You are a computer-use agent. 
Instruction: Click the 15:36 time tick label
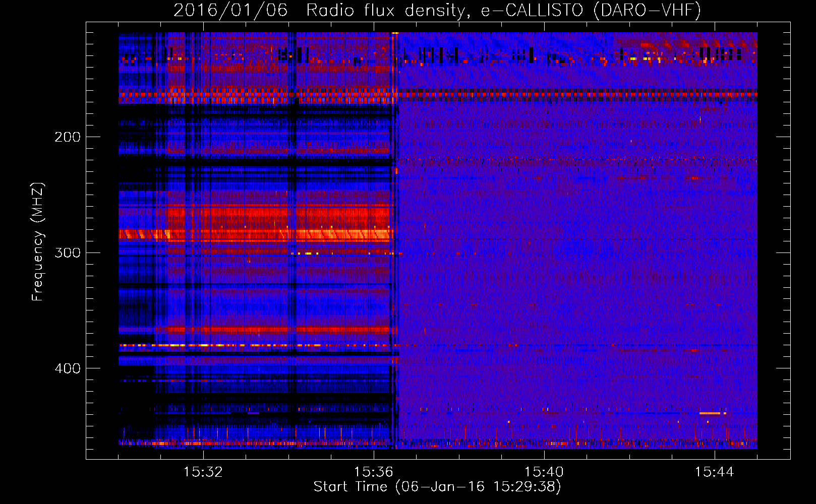click(374, 472)
